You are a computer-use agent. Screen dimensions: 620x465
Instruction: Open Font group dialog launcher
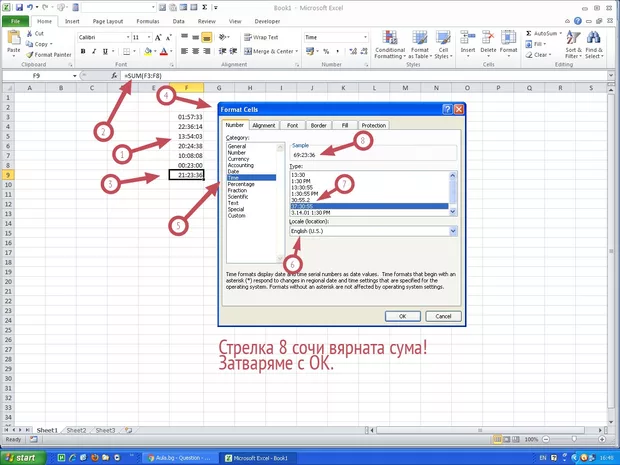point(172,64)
